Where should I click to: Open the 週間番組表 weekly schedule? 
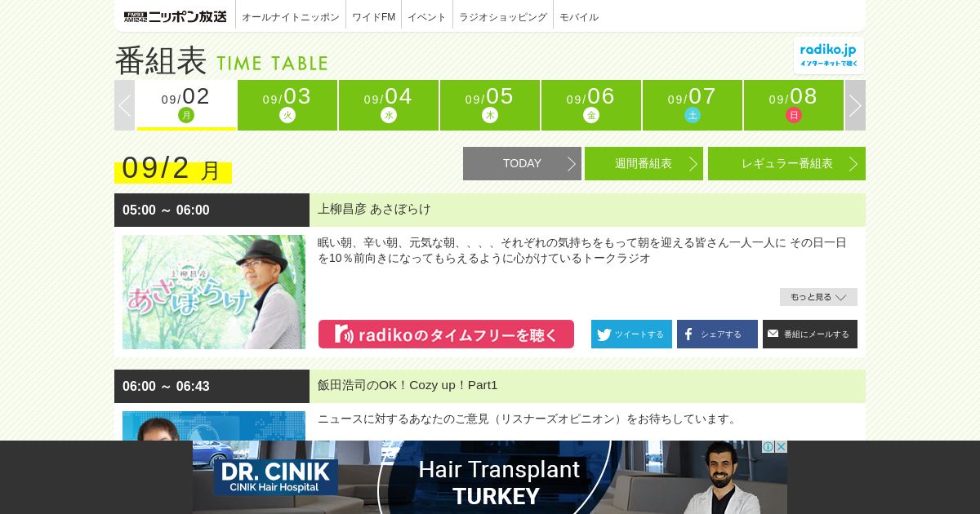(644, 163)
